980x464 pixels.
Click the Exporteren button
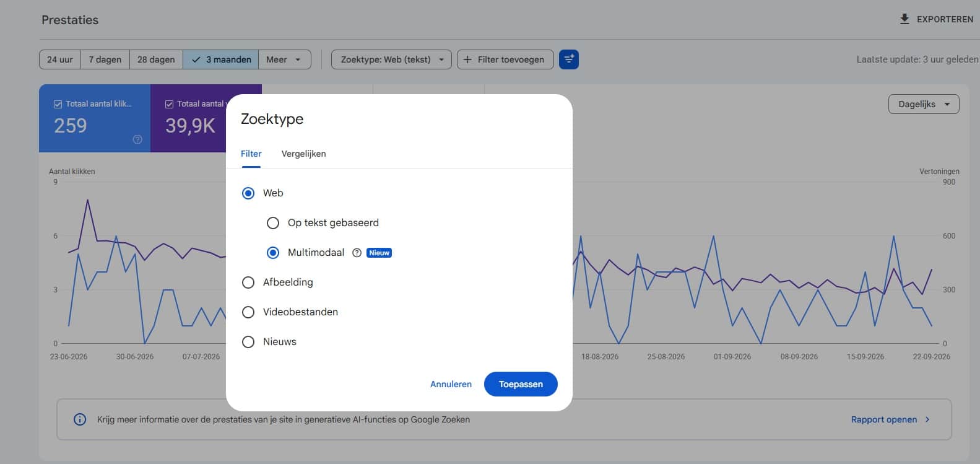point(936,19)
